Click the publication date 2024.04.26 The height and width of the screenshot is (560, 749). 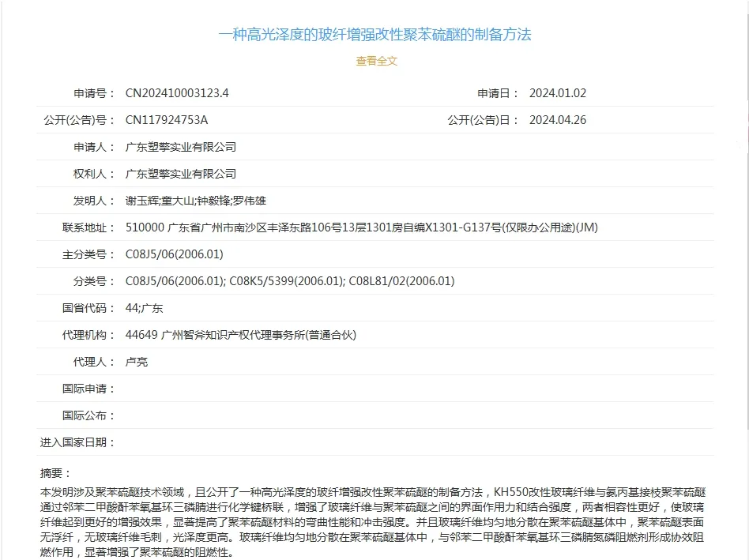pos(557,120)
